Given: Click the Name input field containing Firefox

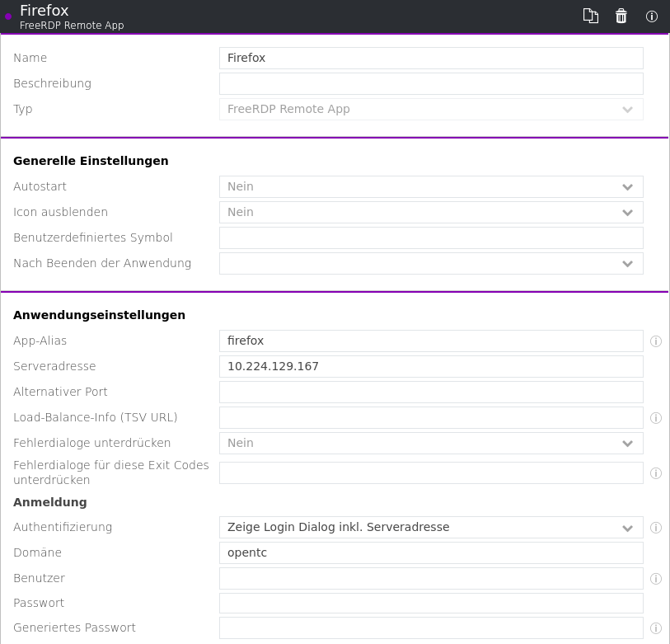Looking at the screenshot, I should point(431,59).
